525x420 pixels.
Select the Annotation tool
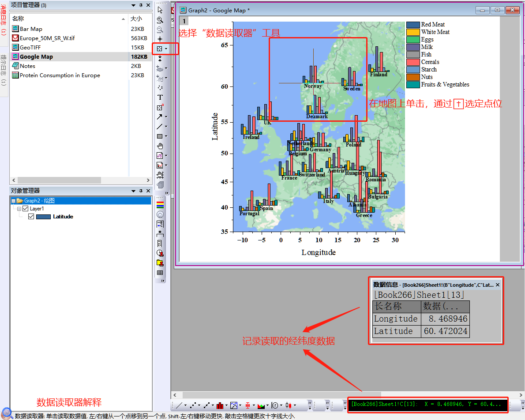pyautogui.click(x=160, y=107)
